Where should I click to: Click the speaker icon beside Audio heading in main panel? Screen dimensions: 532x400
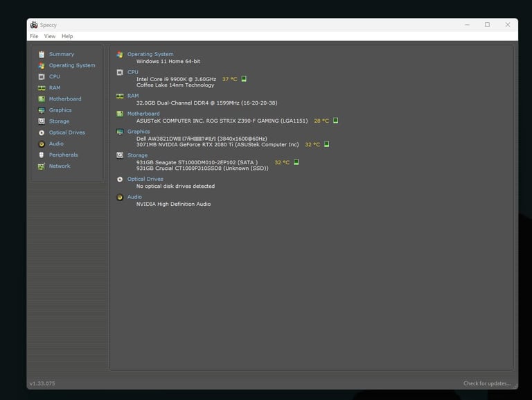[120, 198]
